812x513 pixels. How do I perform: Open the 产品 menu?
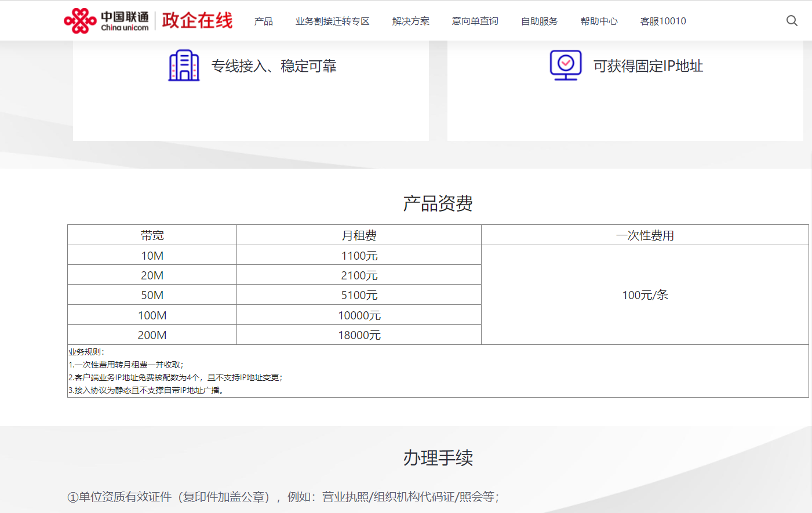point(264,21)
